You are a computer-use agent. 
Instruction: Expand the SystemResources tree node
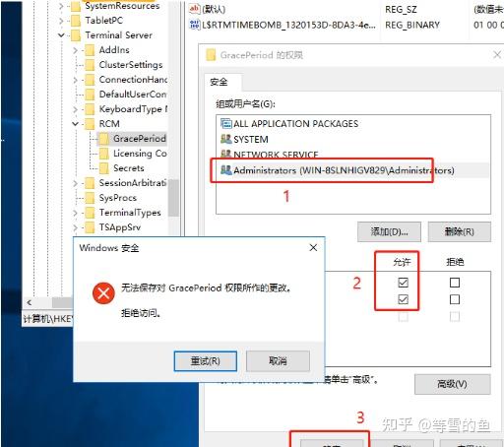point(61,6)
